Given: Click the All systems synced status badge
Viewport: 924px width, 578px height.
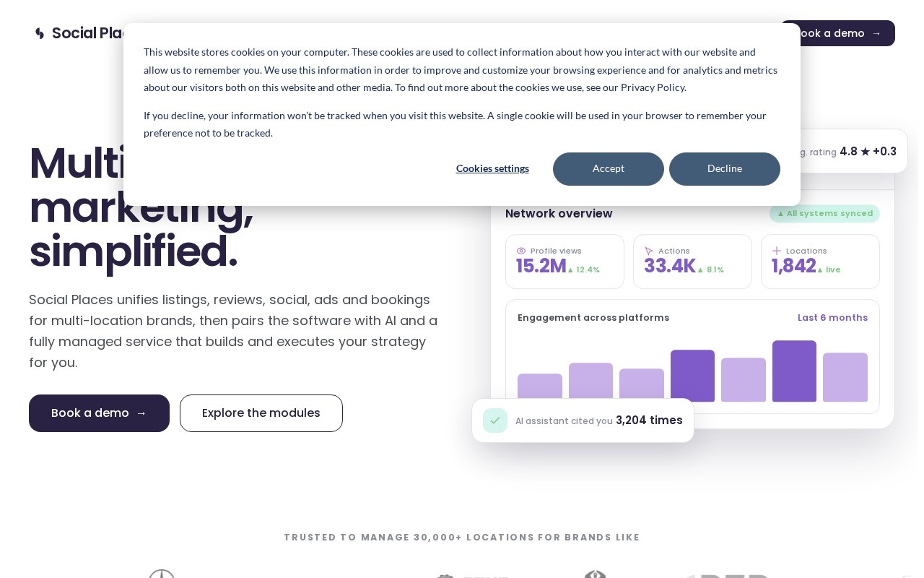Looking at the screenshot, I should [824, 213].
